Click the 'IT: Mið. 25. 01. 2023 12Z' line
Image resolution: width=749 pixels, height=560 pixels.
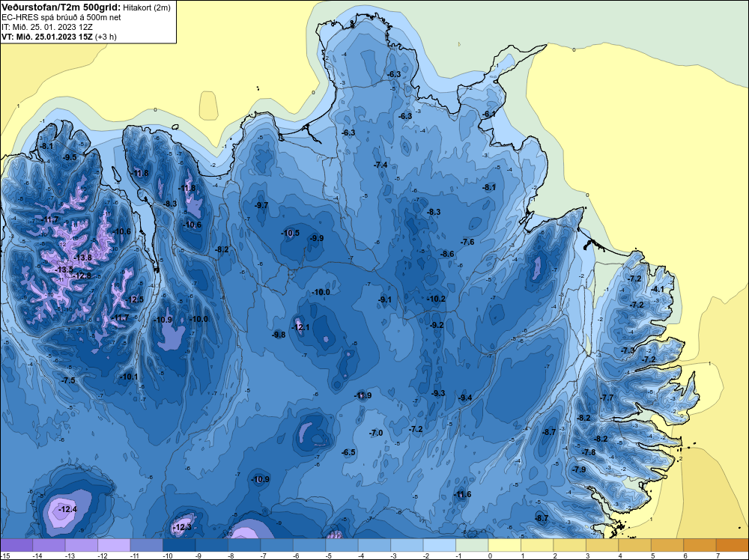[x=47, y=27]
